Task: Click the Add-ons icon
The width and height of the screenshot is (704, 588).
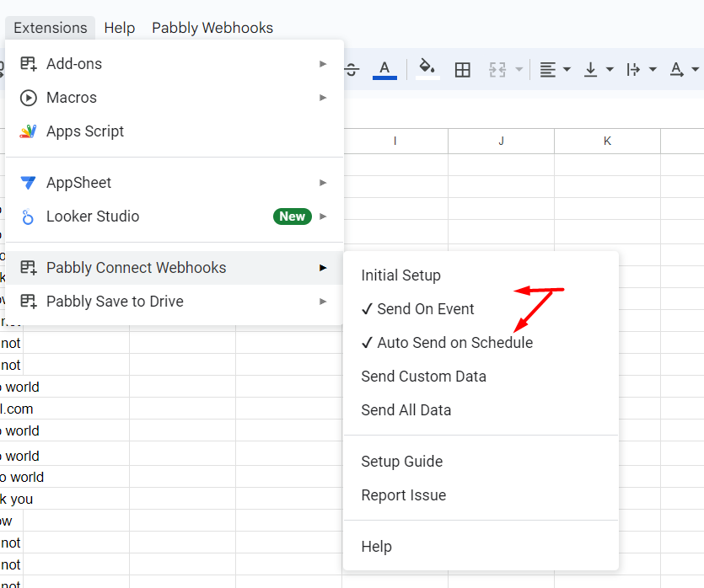Action: 29,64
